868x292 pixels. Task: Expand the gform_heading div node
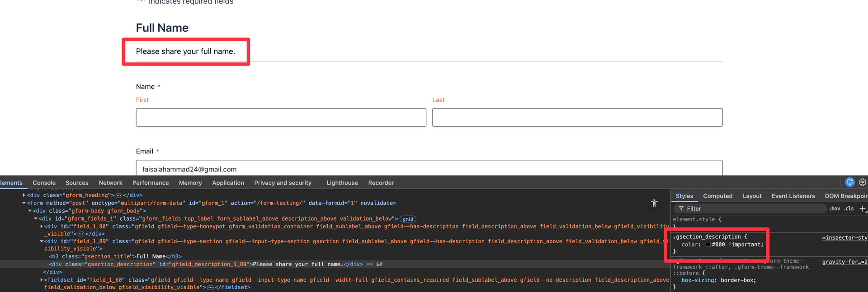(24, 195)
